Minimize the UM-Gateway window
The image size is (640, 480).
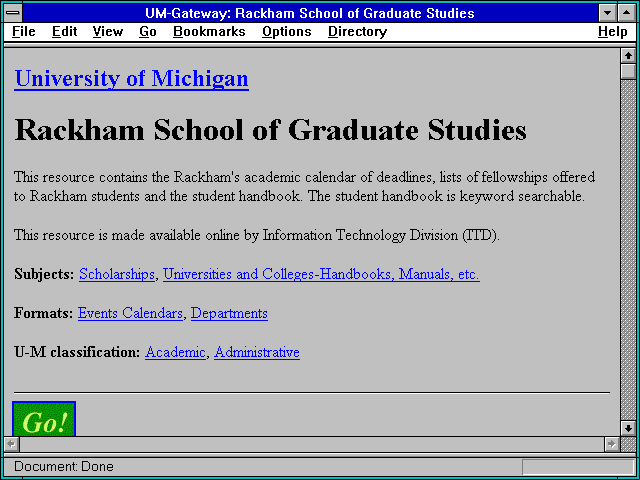click(607, 13)
